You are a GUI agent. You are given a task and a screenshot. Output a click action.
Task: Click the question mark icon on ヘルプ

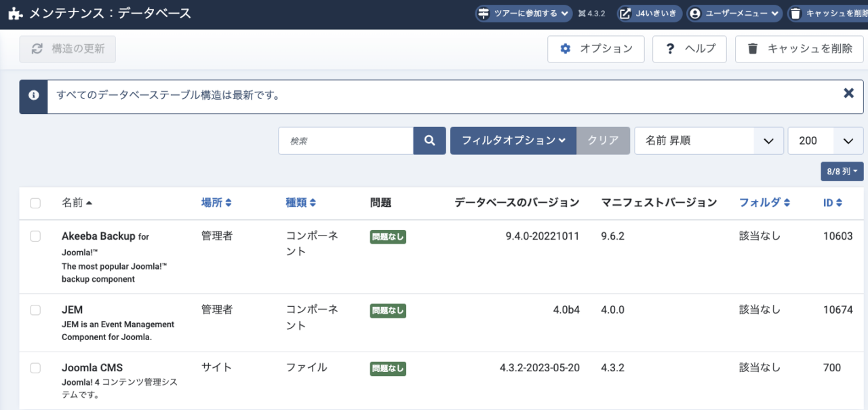point(670,49)
